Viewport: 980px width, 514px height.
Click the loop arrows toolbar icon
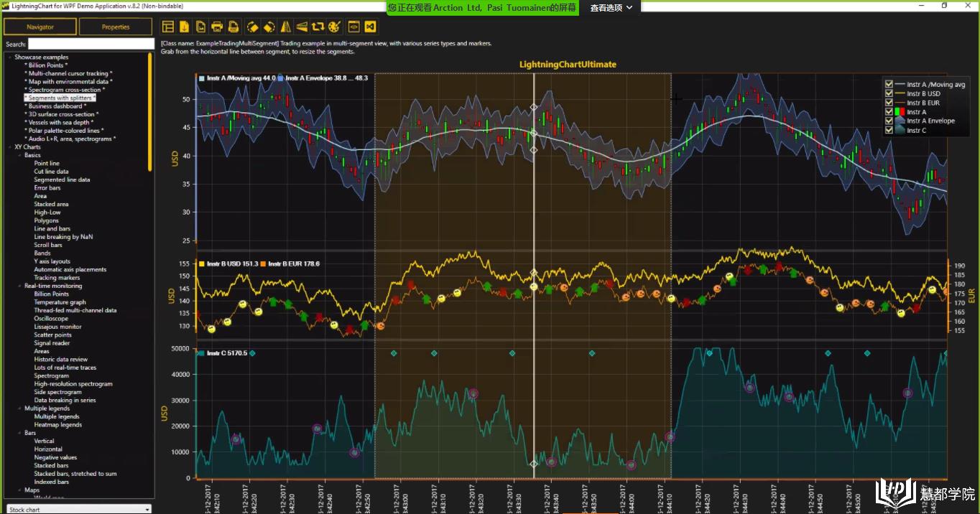tap(318, 27)
